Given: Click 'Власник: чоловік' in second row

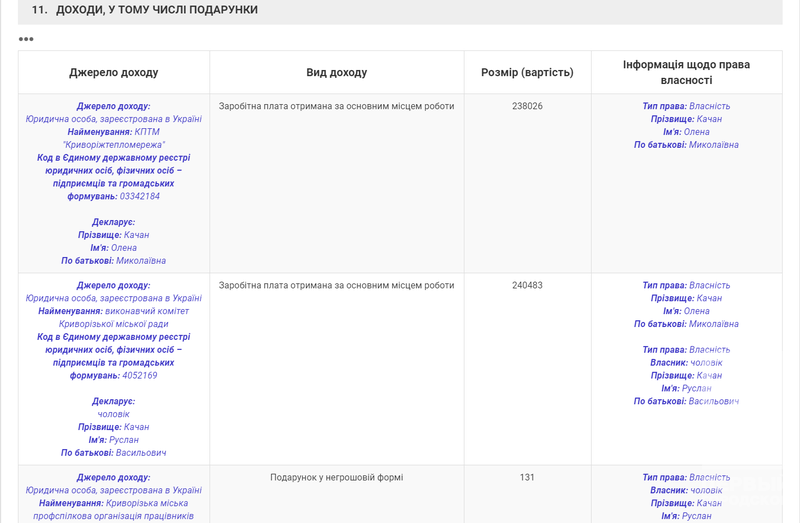Looking at the screenshot, I should tap(686, 362).
